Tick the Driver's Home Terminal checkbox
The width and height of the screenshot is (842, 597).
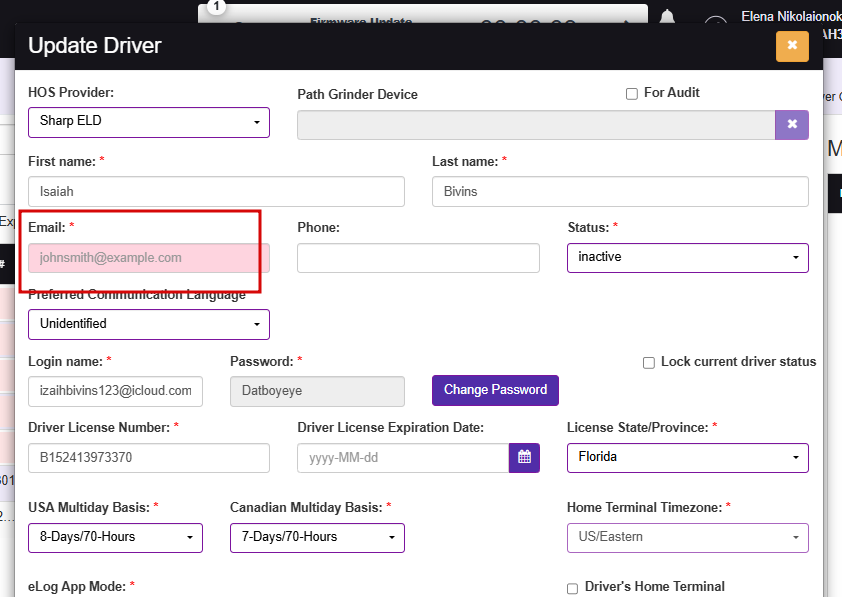pyautogui.click(x=572, y=588)
